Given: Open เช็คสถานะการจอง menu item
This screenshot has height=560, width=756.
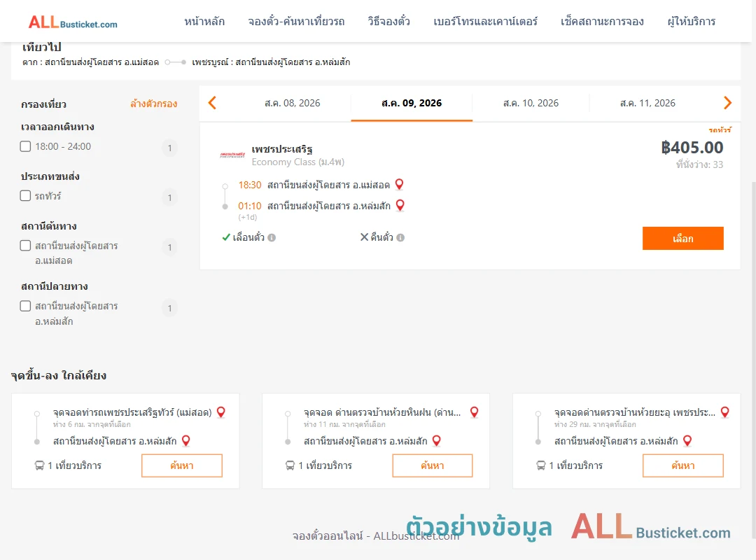Looking at the screenshot, I should (x=602, y=21).
